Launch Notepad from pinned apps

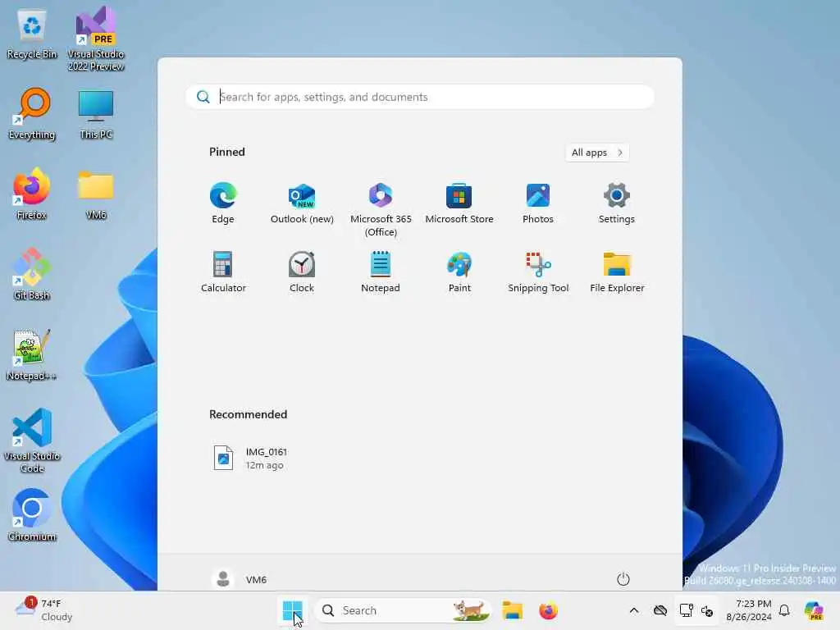pos(381,272)
